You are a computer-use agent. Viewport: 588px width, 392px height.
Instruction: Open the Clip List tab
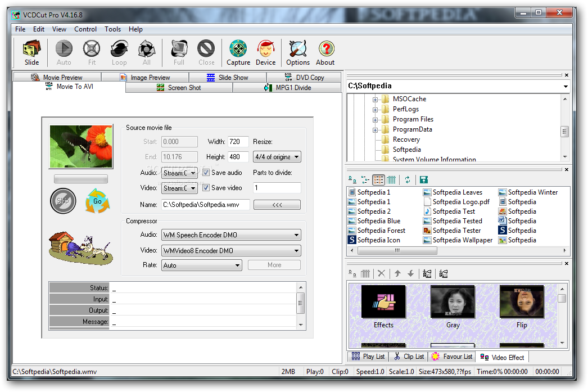pyautogui.click(x=409, y=357)
